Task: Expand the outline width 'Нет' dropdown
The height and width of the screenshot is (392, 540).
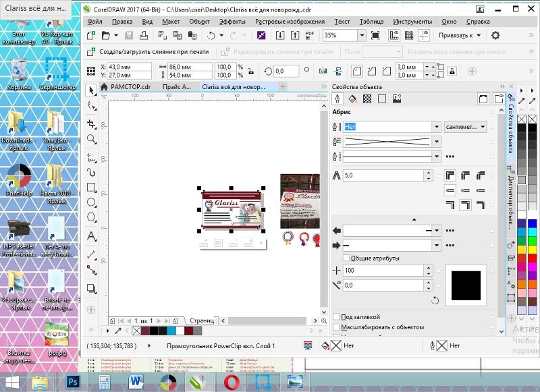Action: coord(436,126)
